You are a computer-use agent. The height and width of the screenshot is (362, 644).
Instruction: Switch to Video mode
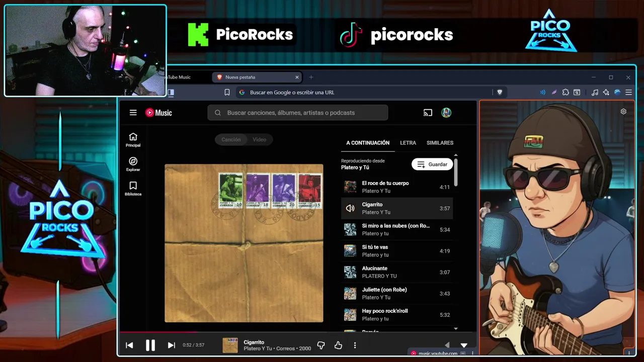coord(260,140)
